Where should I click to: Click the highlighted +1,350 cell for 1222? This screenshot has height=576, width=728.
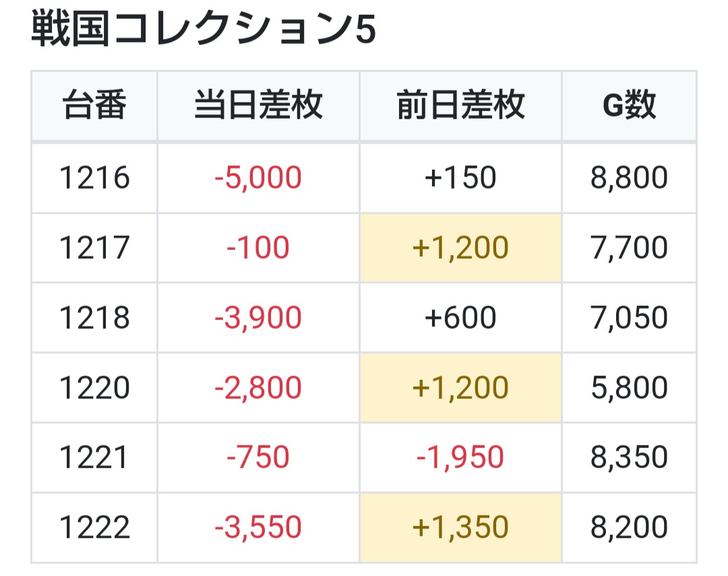point(460,527)
